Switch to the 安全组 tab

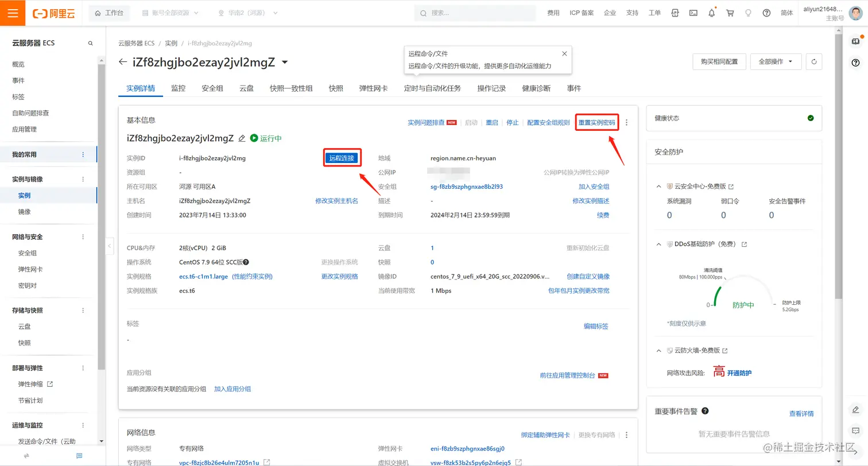pyautogui.click(x=212, y=88)
